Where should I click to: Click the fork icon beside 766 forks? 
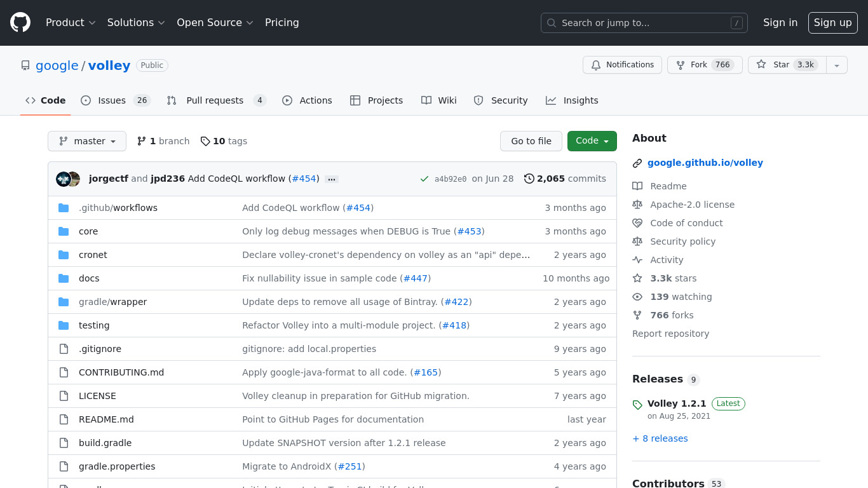tap(637, 315)
